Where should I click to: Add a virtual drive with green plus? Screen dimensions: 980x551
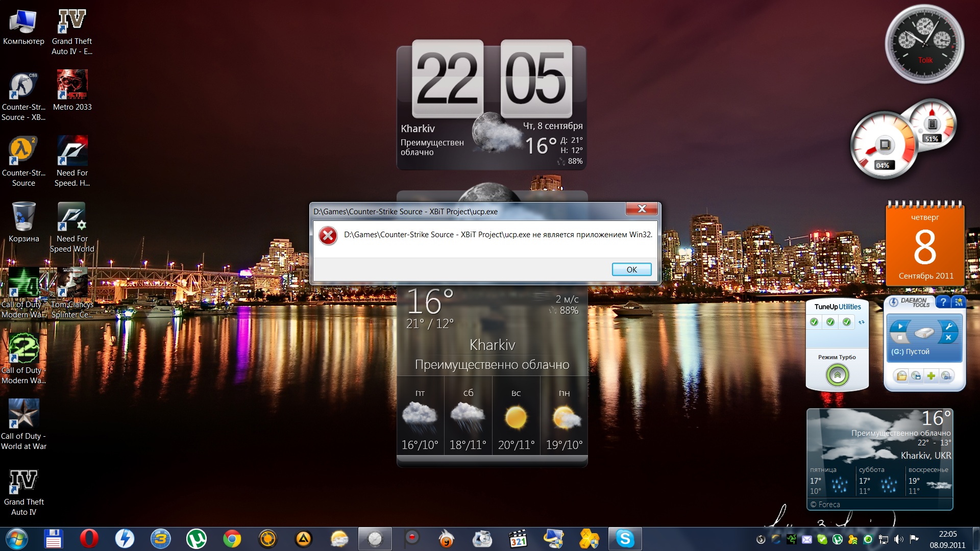coord(931,376)
